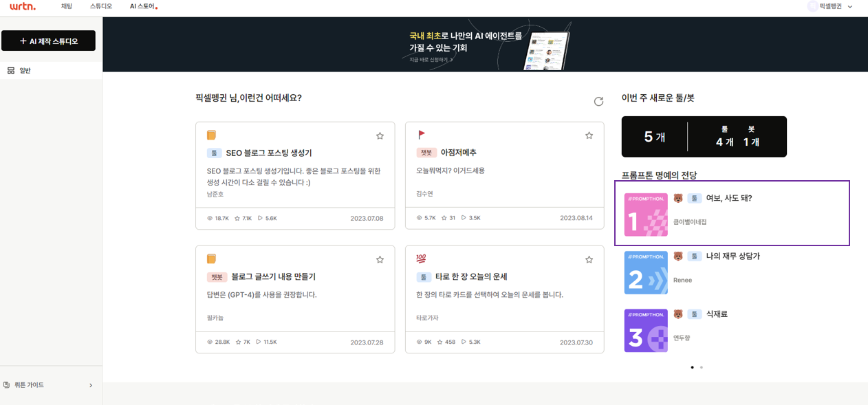Click the 5.3K run count on 타로 card
Screen dimensions: 868x405
pos(471,342)
